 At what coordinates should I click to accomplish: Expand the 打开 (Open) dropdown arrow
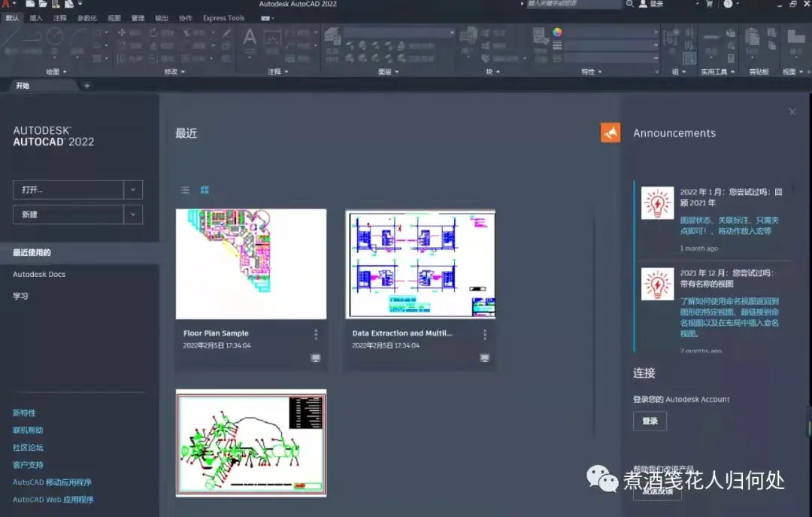click(x=133, y=190)
